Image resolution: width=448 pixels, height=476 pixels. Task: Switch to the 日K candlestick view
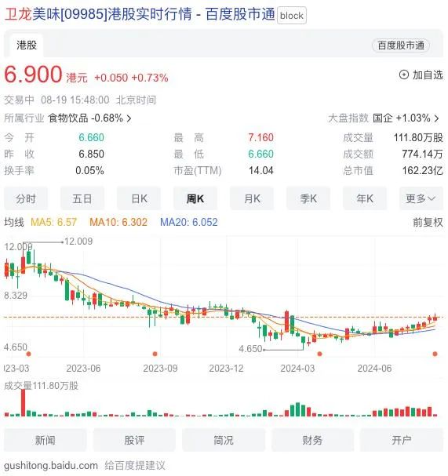139,199
